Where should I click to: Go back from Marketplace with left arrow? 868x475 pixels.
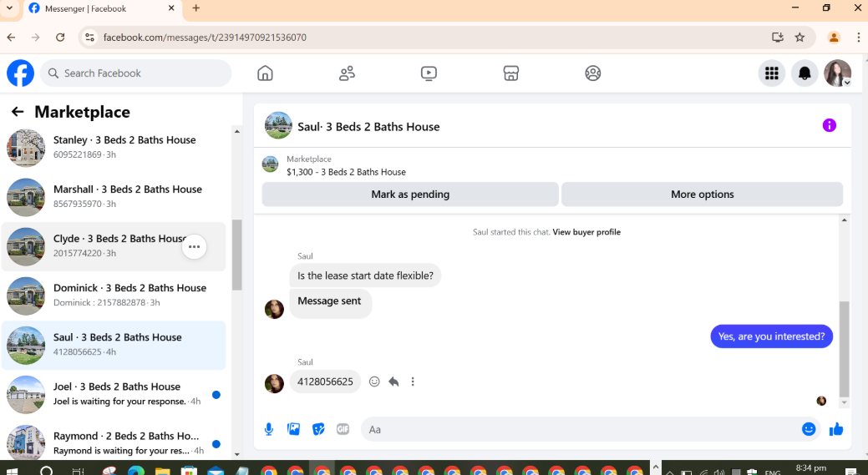click(18, 112)
